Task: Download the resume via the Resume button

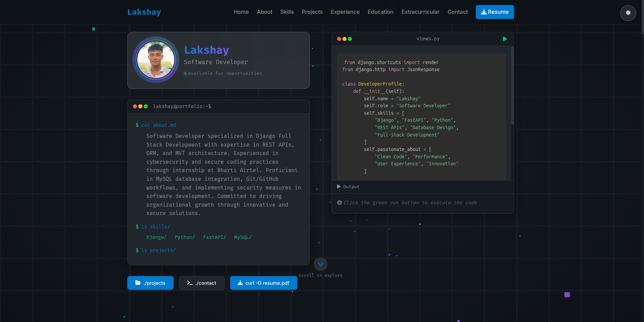Action: click(495, 12)
